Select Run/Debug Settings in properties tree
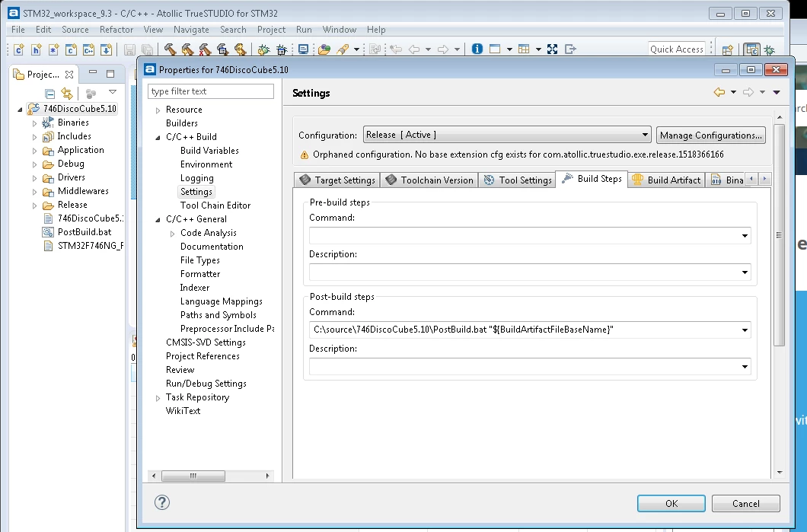This screenshot has width=807, height=532. [x=206, y=384]
